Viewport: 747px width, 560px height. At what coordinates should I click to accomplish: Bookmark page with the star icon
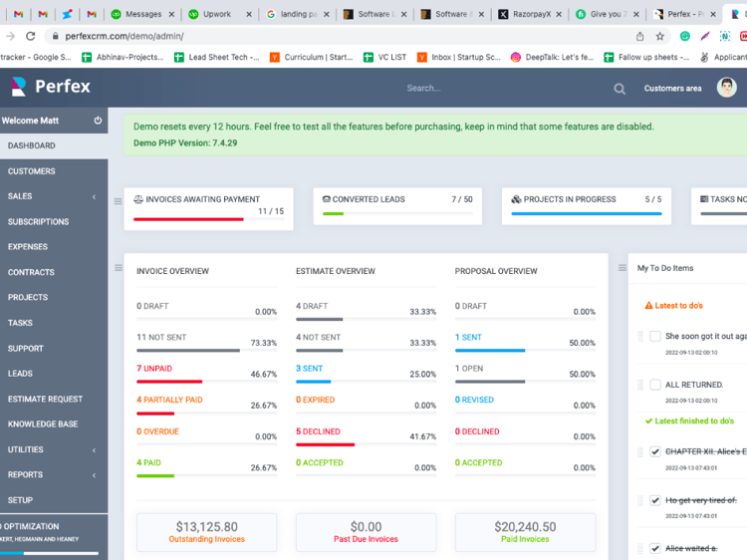point(659,36)
